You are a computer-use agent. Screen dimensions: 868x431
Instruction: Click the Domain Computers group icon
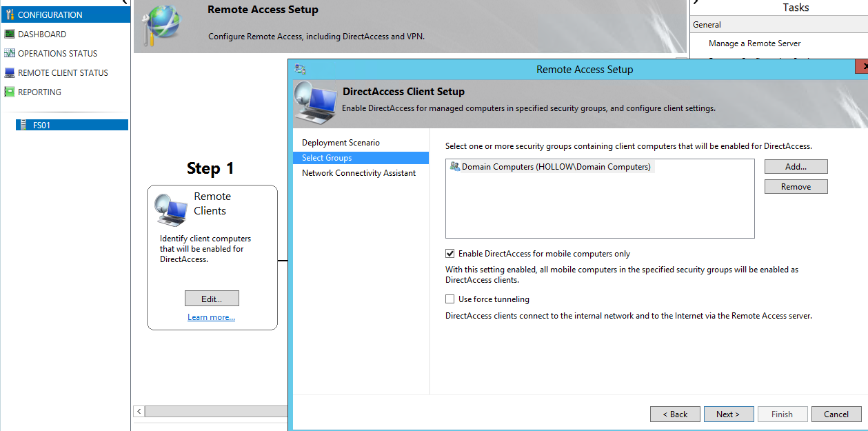pos(454,167)
